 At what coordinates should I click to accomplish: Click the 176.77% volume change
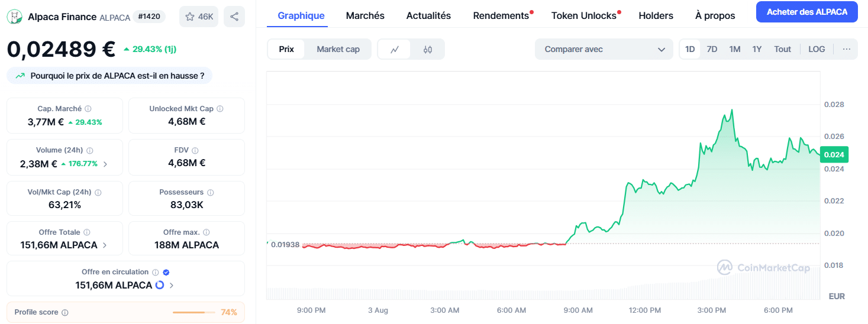pyautogui.click(x=79, y=164)
